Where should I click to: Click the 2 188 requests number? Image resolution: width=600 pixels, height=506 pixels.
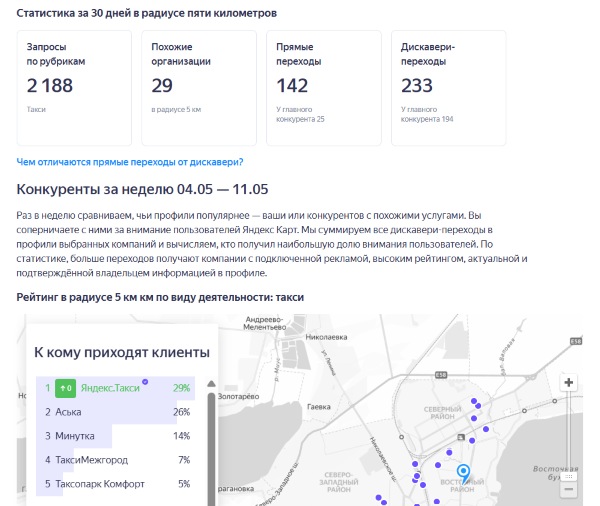coord(50,85)
